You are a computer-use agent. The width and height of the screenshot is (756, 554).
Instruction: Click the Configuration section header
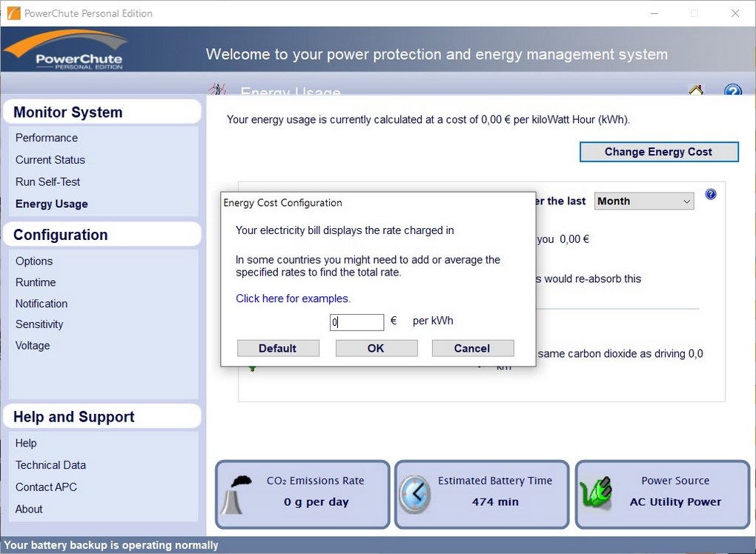tap(102, 235)
